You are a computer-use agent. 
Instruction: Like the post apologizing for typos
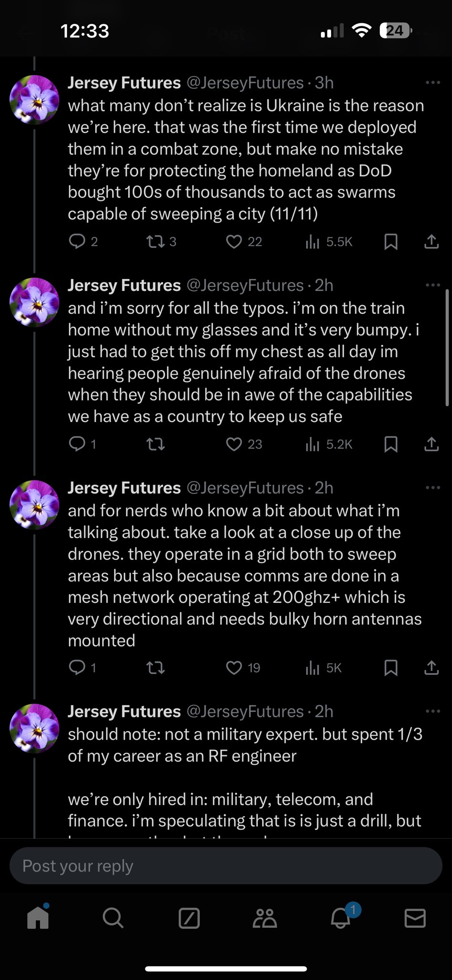click(x=234, y=445)
